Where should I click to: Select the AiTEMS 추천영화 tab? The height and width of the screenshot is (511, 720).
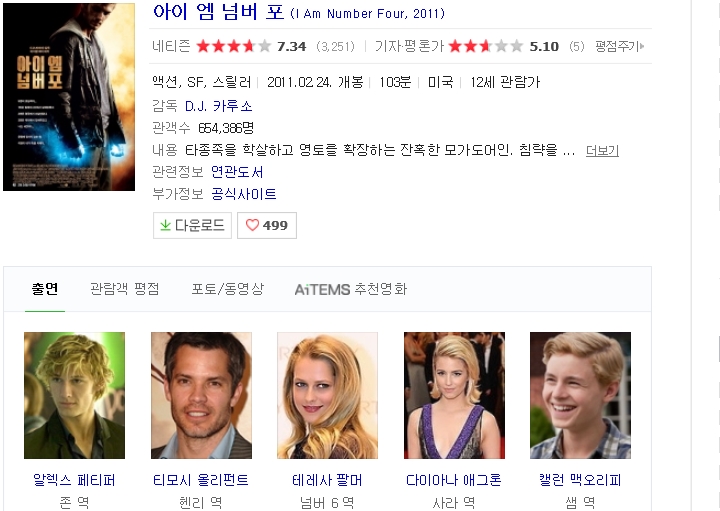tap(350, 289)
